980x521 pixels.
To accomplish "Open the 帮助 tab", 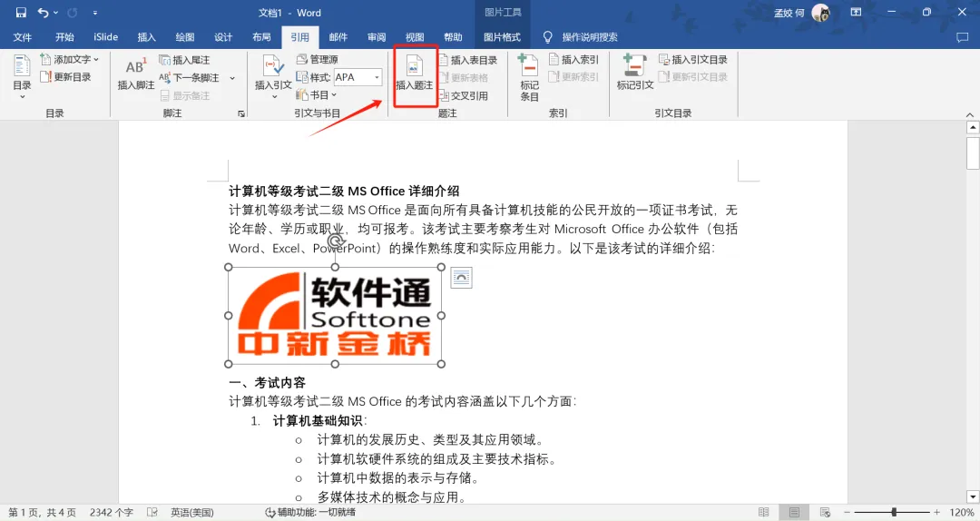I will click(453, 37).
